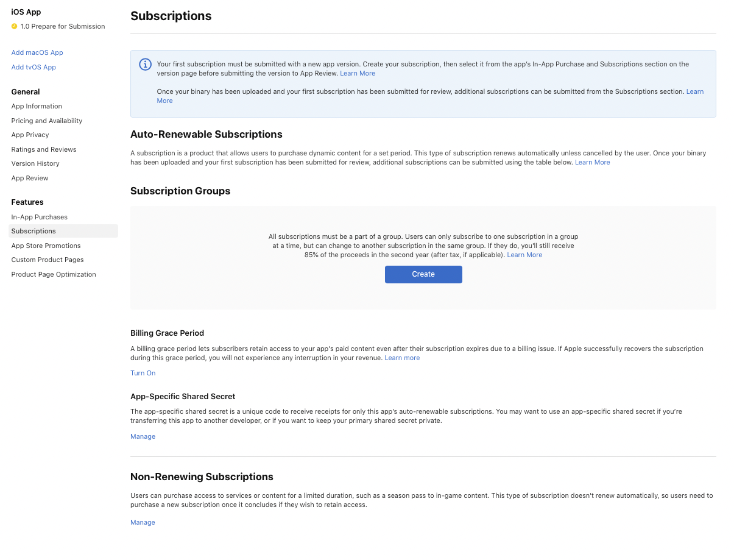Turn On billing grace period

(143, 373)
